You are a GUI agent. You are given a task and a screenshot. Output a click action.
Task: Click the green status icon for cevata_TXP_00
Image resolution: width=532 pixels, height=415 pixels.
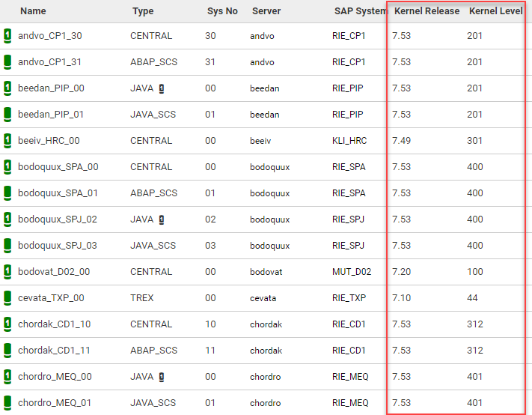tap(7, 298)
